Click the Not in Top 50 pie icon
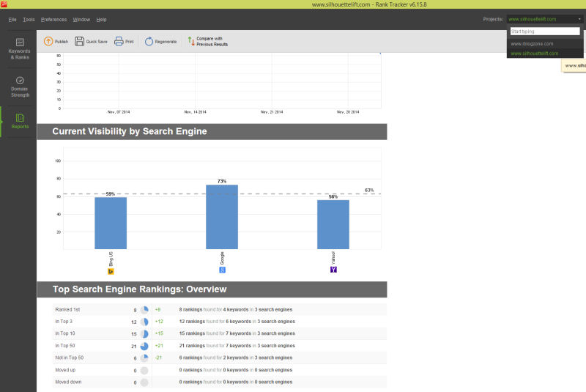The image size is (586, 392). [x=144, y=358]
